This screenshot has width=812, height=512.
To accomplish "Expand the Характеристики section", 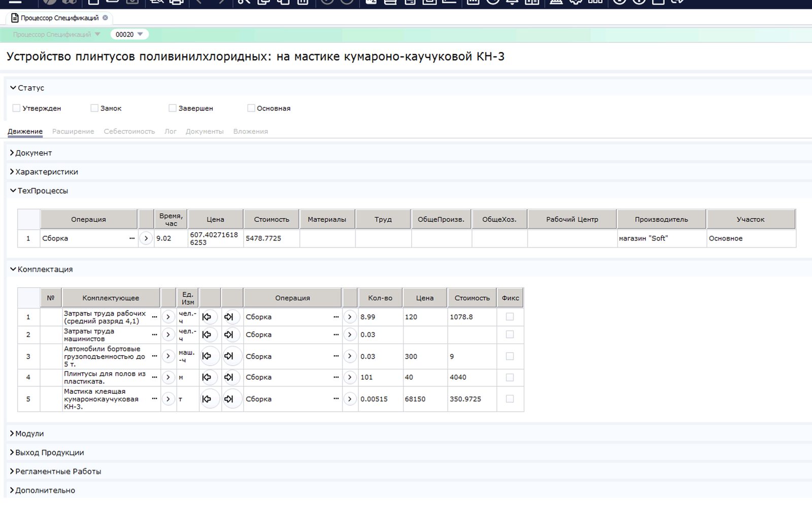I will 12,172.
